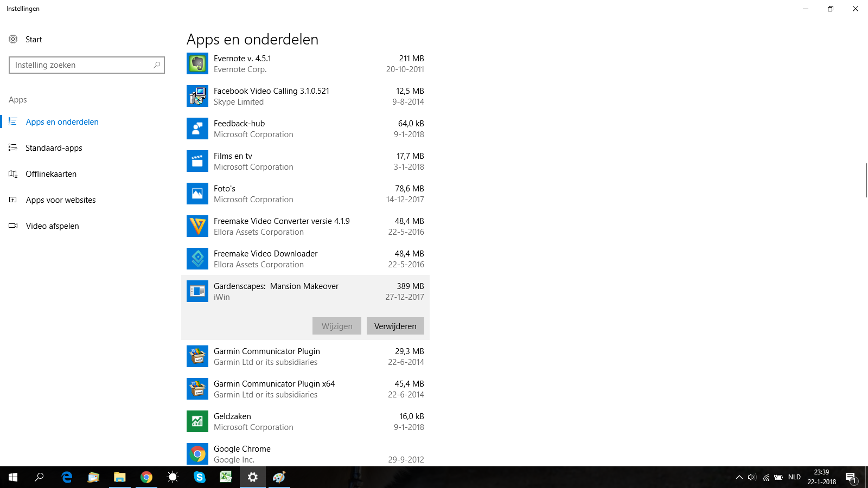Launch Microsoft Edge from taskbar
868x488 pixels.
[x=67, y=477]
